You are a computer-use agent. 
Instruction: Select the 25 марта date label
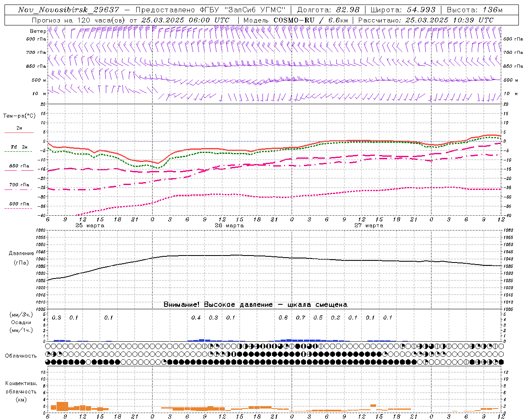pos(90,226)
